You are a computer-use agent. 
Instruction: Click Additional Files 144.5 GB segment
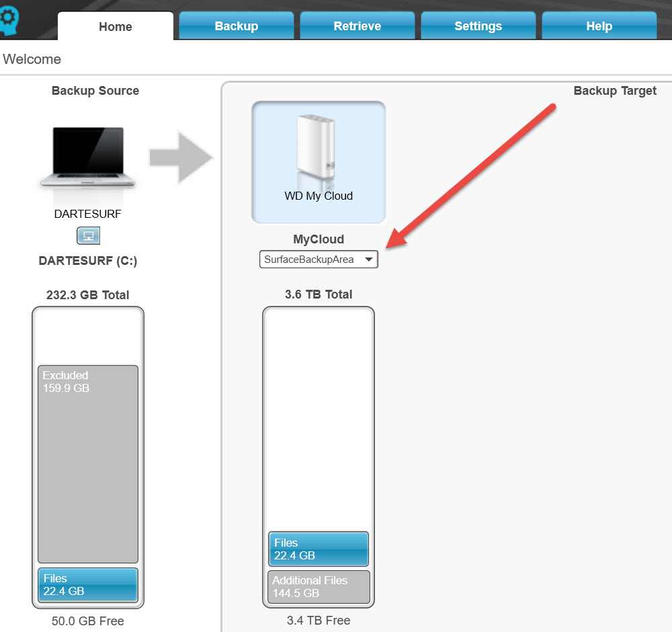tap(319, 586)
